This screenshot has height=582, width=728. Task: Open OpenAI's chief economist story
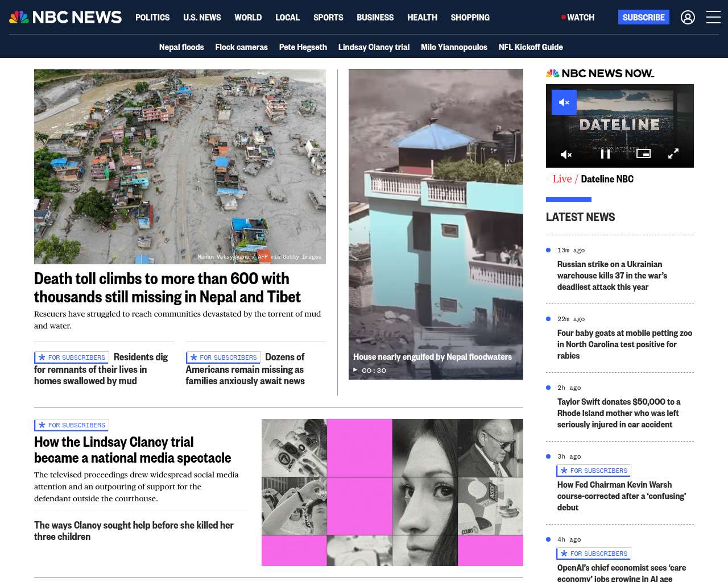pyautogui.click(x=622, y=572)
